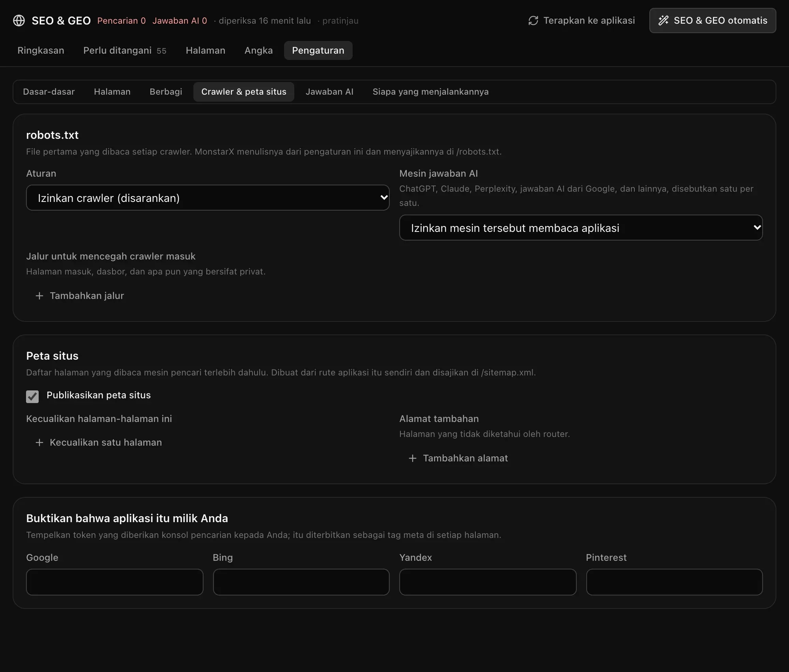This screenshot has width=789, height=672.
Task: Click the globe icon beside SEO & GEO
Action: coord(19,21)
